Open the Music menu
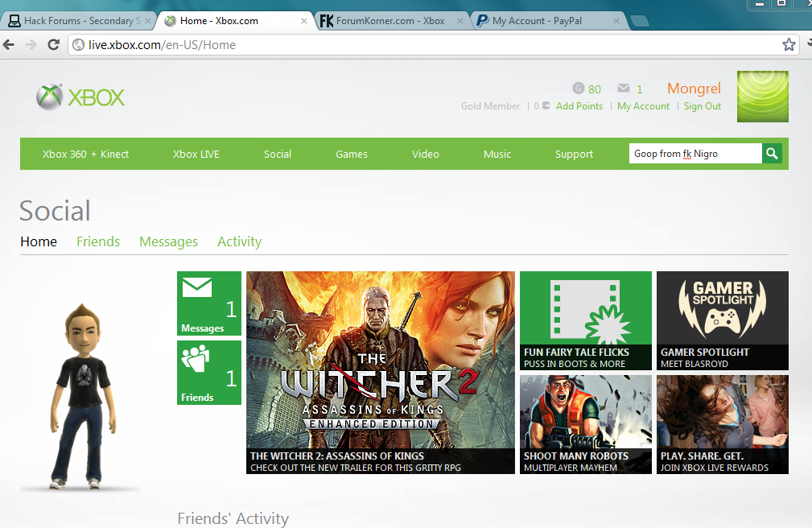812x528 pixels. point(497,154)
